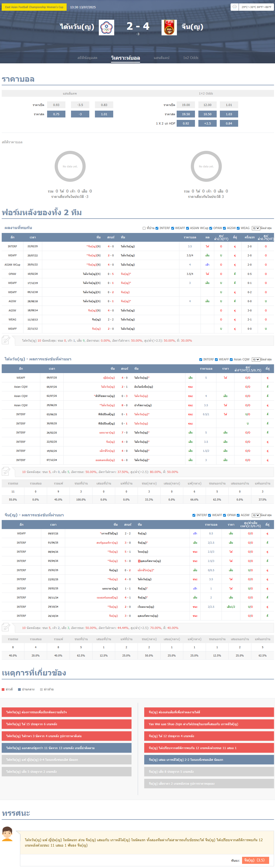Uncheck Asian CQW in Taiwan results filters
Viewport: 275px width, 868px height.
[x=231, y=359]
